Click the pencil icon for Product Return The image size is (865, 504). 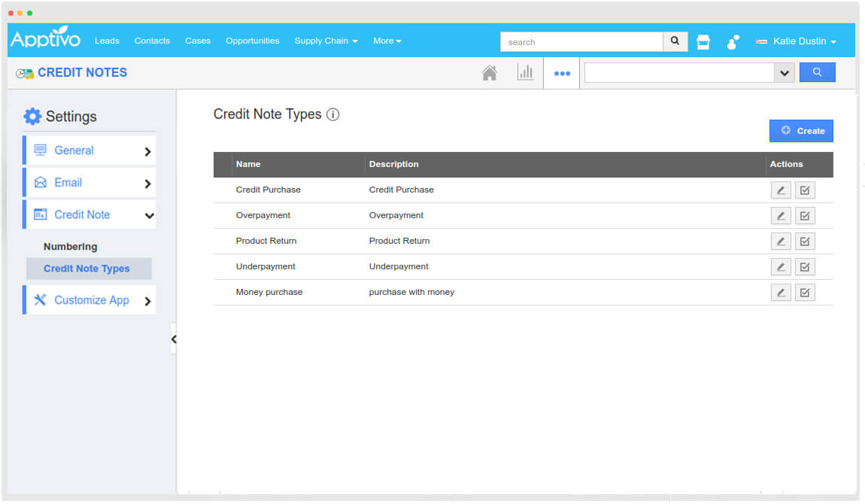(x=781, y=241)
